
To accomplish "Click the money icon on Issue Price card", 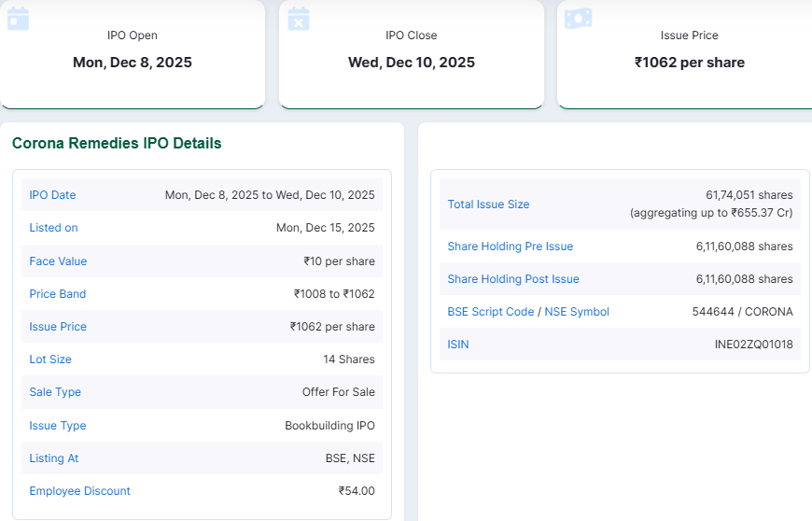I will 578,18.
